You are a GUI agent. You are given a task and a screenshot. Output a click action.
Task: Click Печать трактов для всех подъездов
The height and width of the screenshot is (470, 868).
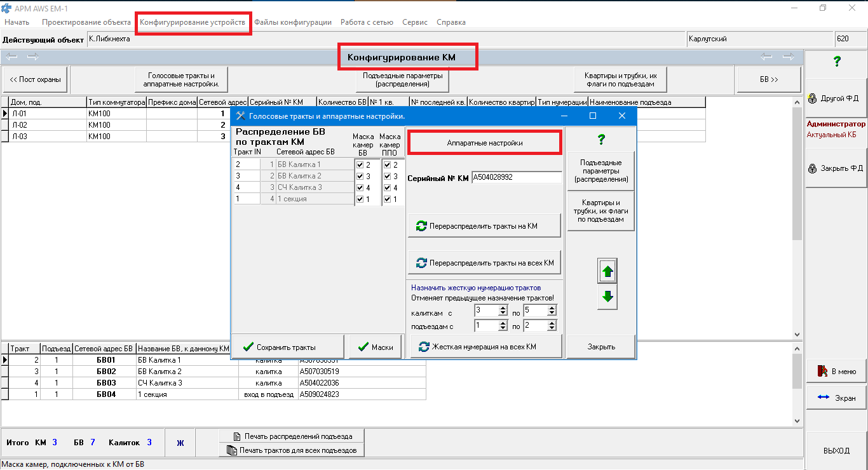coord(293,450)
